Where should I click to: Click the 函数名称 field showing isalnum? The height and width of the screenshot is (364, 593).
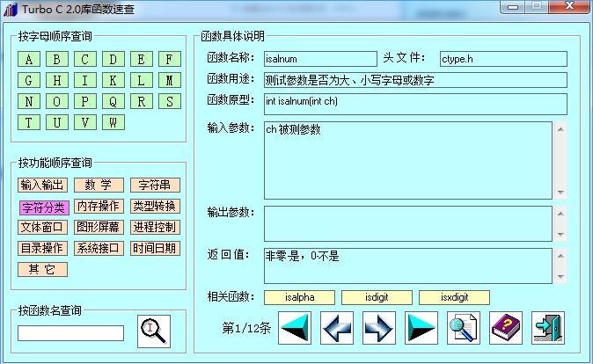320,59
